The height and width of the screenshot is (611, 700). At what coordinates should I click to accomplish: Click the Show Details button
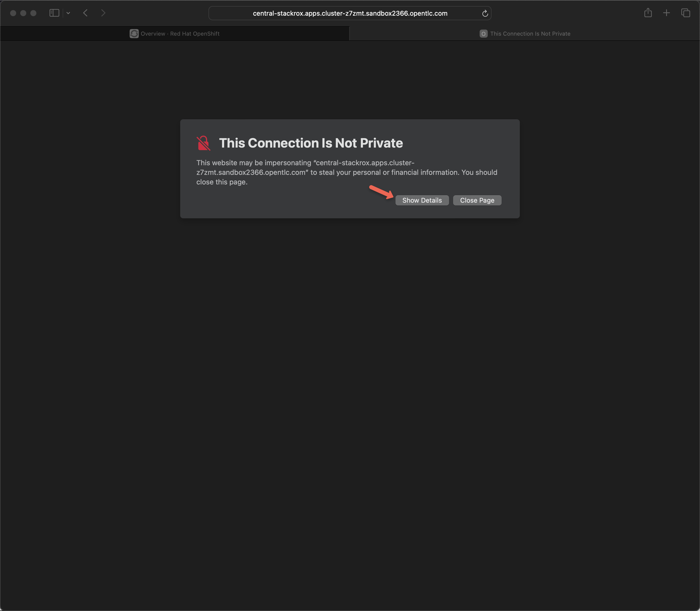(x=422, y=200)
